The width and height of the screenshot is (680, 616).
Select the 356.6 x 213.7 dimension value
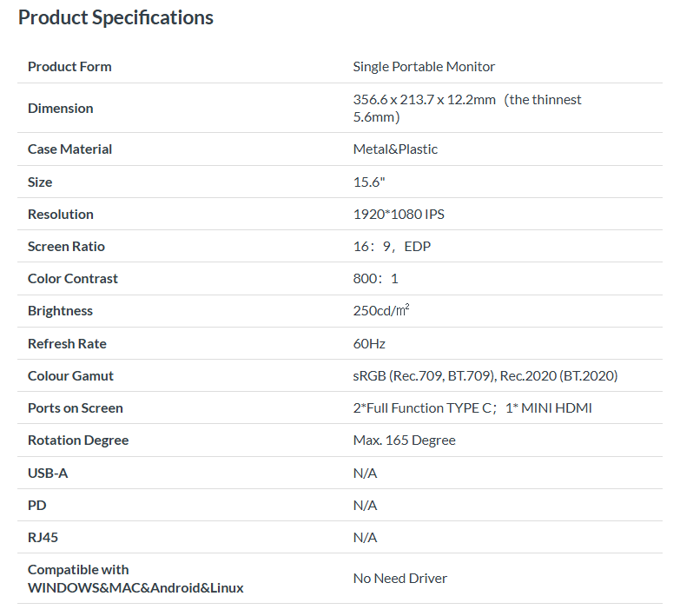pyautogui.click(x=467, y=109)
